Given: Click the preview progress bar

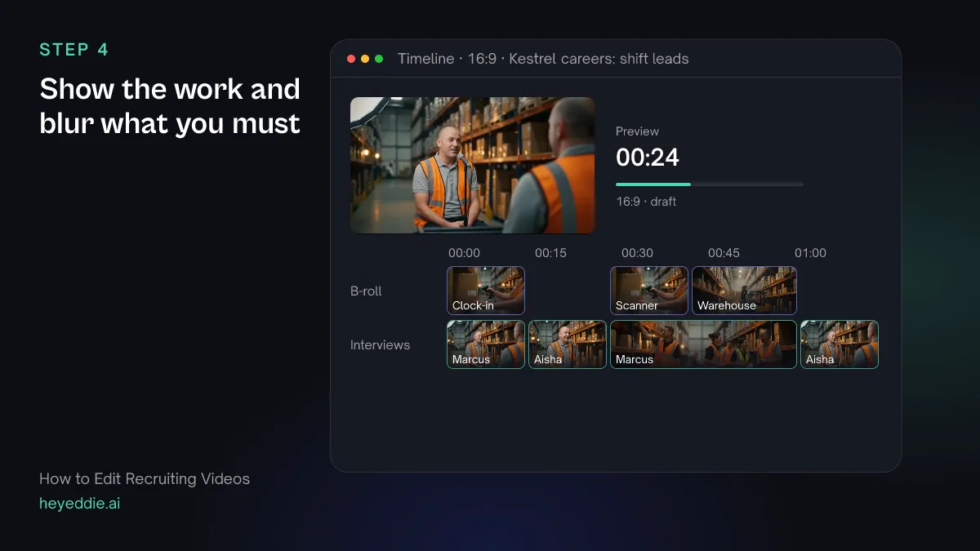Looking at the screenshot, I should (709, 184).
